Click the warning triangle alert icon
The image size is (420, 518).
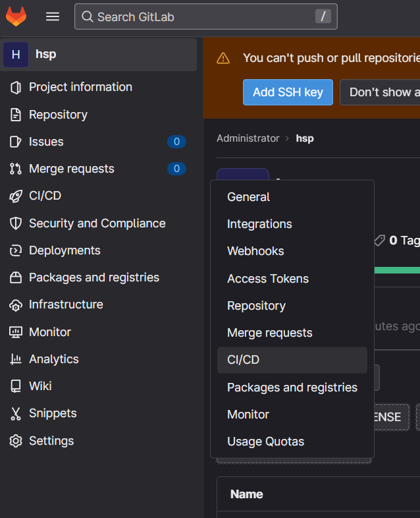click(x=223, y=58)
